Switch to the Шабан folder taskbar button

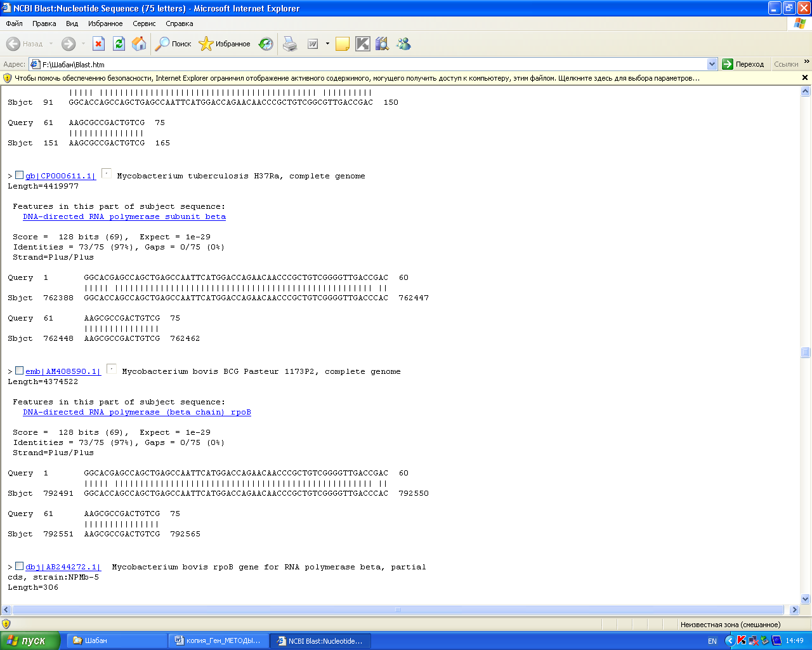coord(117,640)
